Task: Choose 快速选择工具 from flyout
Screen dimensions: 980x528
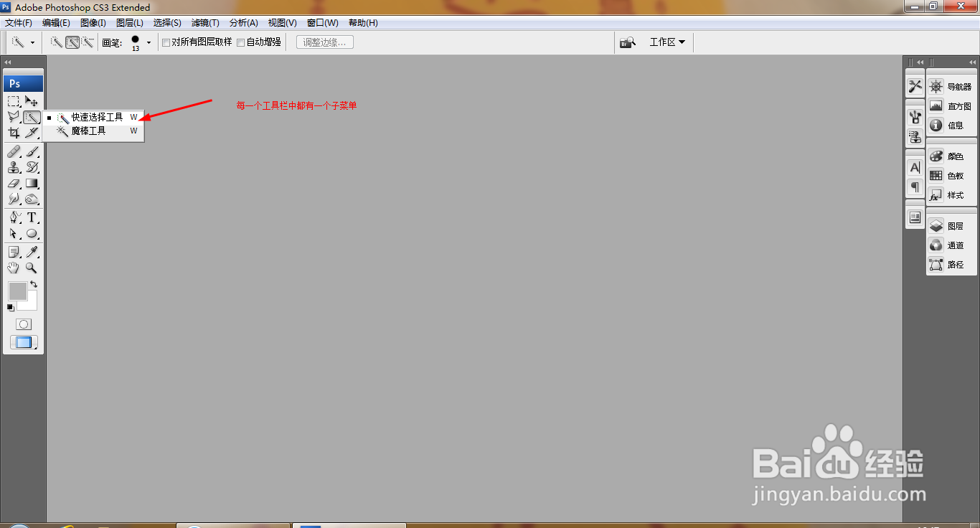Action: [93, 117]
